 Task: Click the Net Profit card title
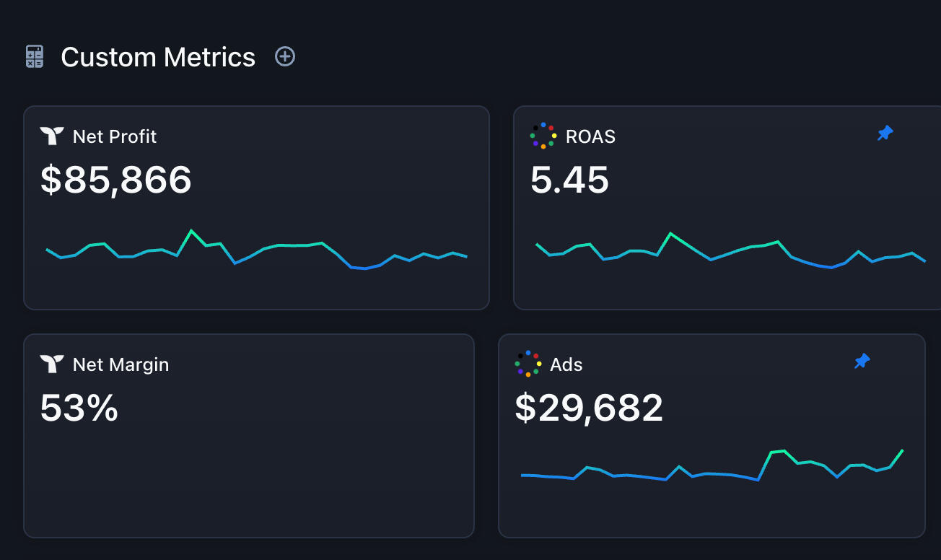[115, 136]
